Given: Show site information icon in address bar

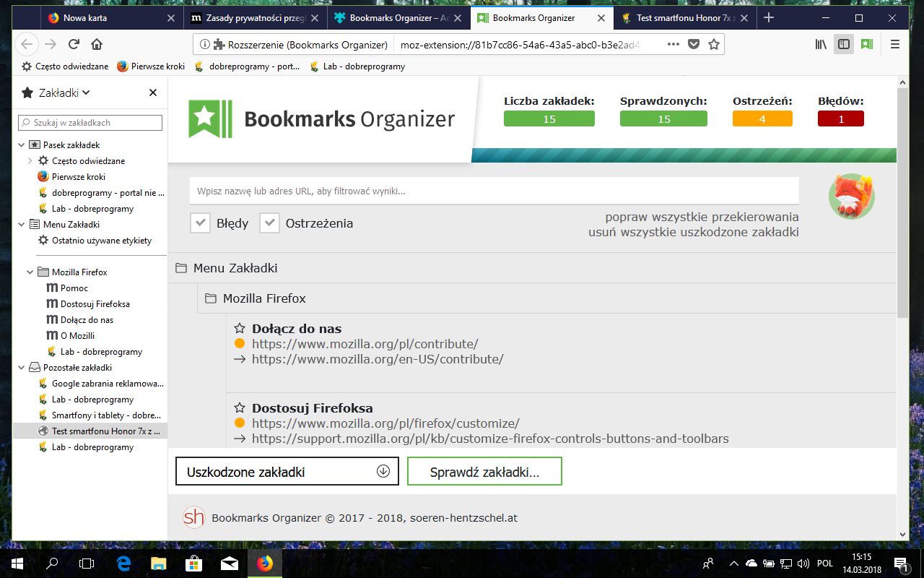Looking at the screenshot, I should coord(205,44).
